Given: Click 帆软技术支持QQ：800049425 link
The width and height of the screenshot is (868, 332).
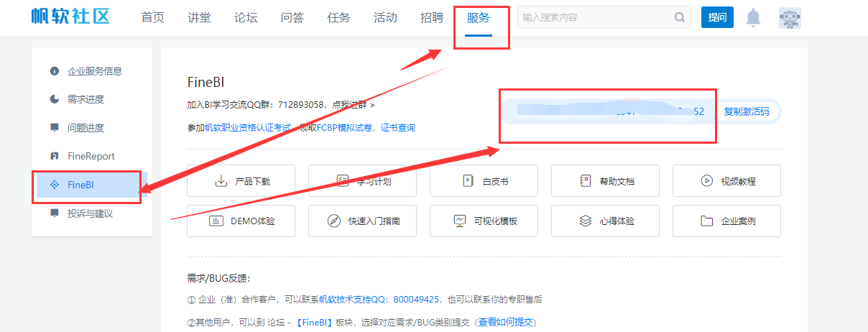Looking at the screenshot, I should 379,299.
